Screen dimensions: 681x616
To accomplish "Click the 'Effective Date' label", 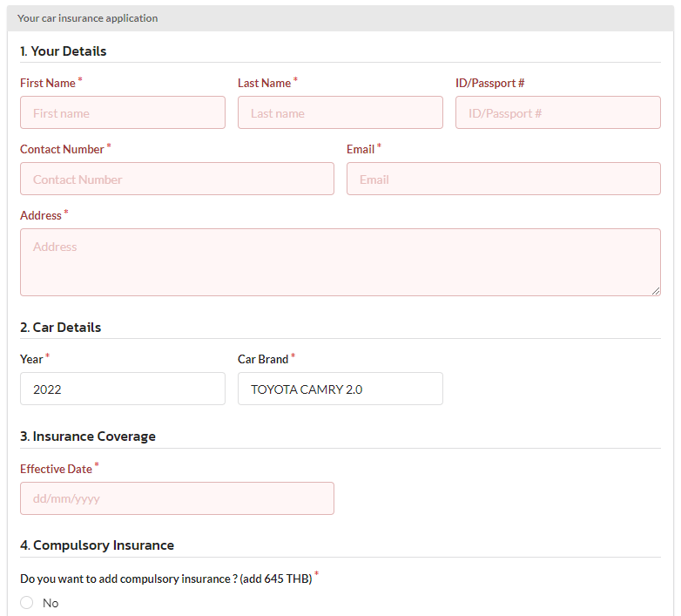I will [56, 469].
